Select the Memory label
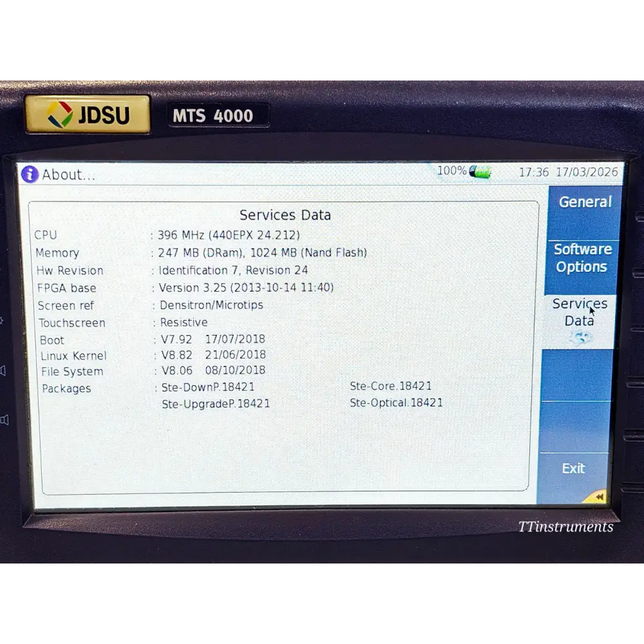The width and height of the screenshot is (644, 644). (57, 252)
